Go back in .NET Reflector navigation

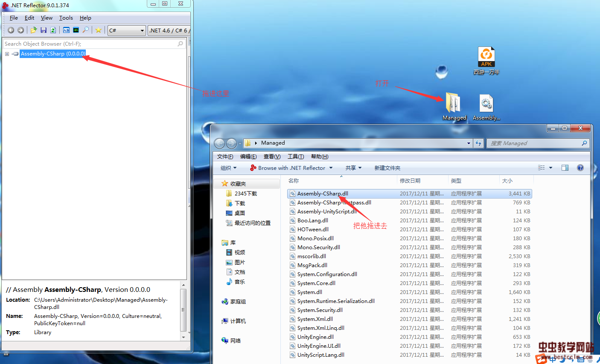pos(11,30)
